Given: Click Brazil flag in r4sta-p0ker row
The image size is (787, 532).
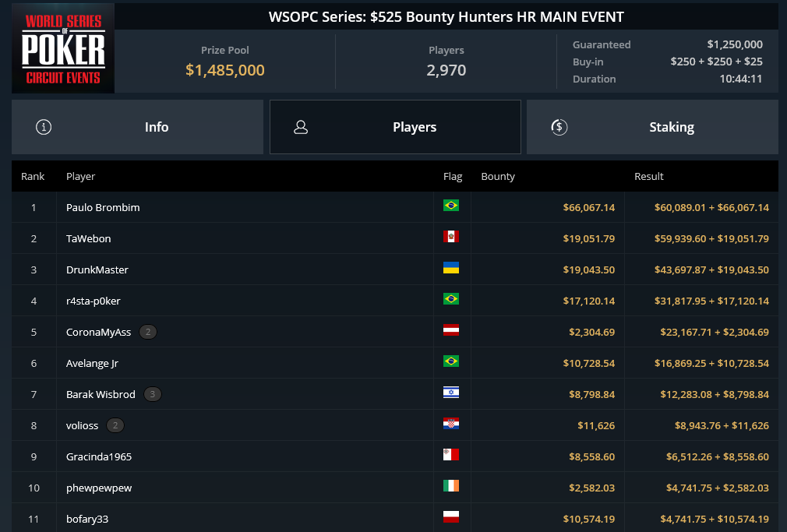Looking at the screenshot, I should 450,298.
